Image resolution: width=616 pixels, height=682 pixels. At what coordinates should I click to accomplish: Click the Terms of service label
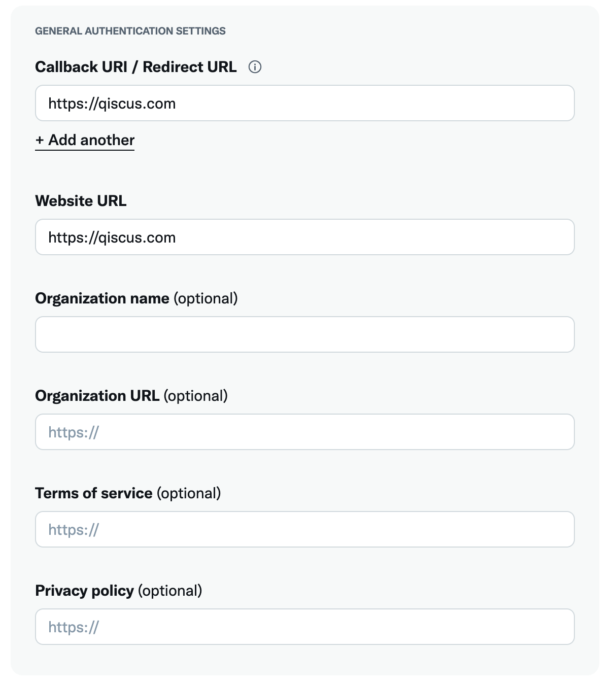pyautogui.click(x=94, y=493)
